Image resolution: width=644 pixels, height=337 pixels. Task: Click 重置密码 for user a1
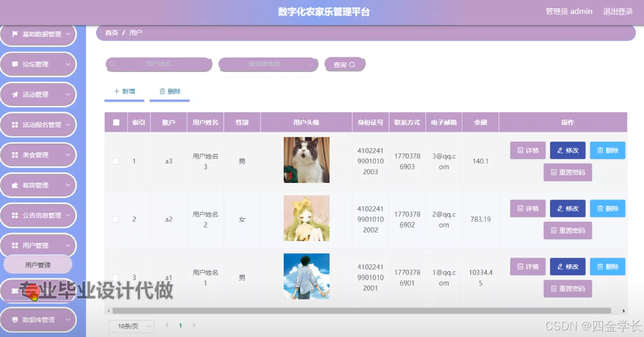pos(567,288)
